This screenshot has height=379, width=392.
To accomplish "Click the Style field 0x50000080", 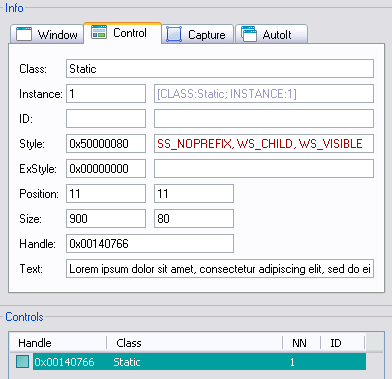I will coord(106,144).
